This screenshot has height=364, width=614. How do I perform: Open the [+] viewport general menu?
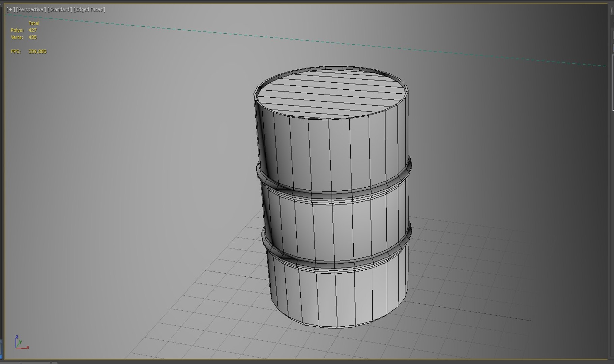[10, 9]
